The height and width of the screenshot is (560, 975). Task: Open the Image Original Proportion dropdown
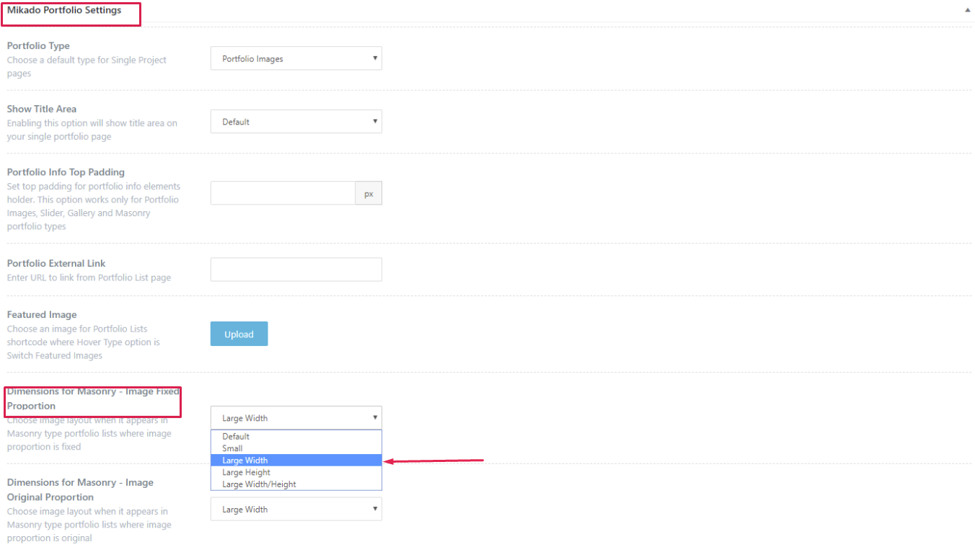[296, 510]
